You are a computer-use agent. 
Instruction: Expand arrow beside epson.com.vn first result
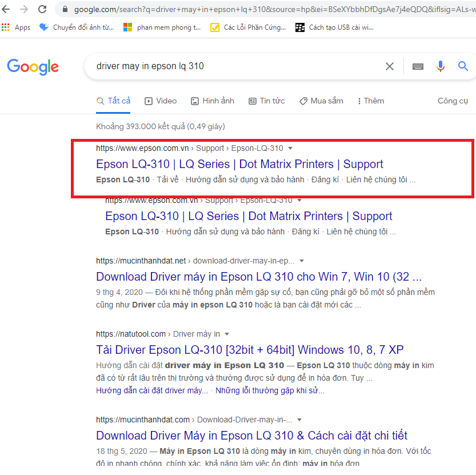click(x=290, y=148)
